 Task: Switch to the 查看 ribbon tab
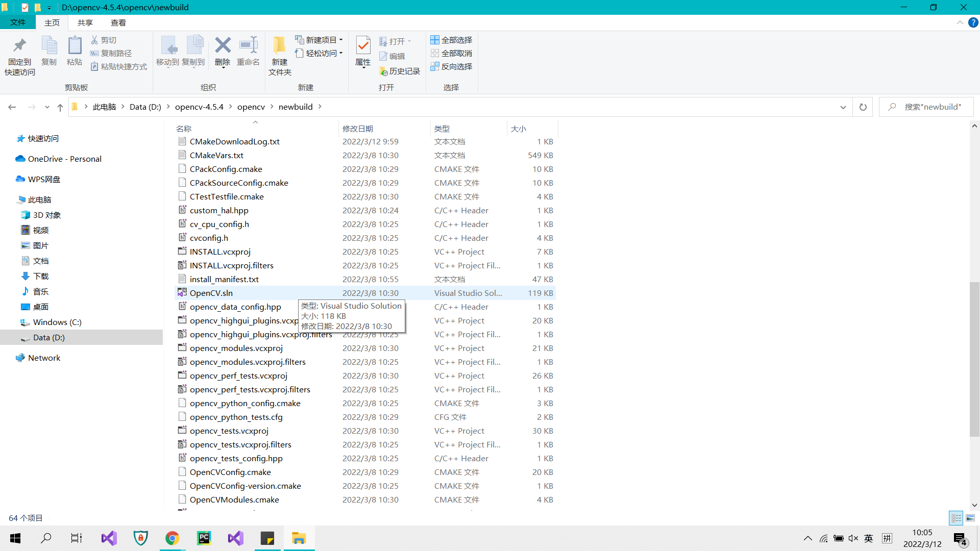[x=118, y=22]
